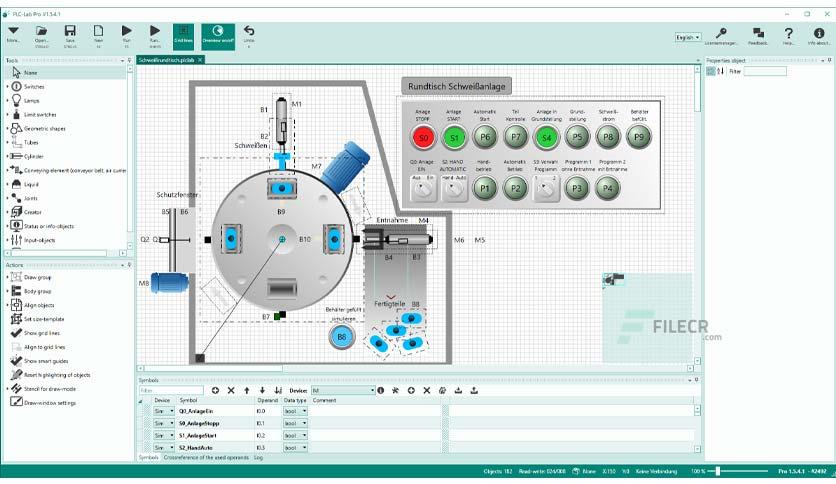Toggle the Q0 Anlage EIN rotary switch

[423, 188]
